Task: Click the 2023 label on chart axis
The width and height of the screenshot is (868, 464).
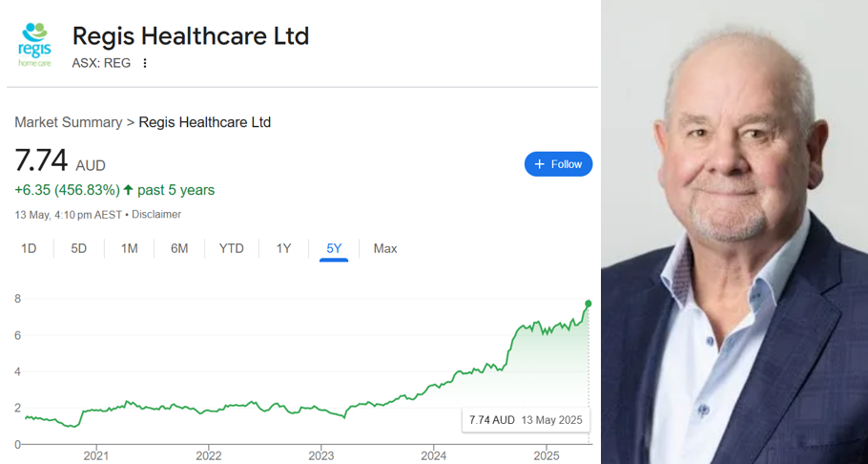Action: (x=320, y=453)
